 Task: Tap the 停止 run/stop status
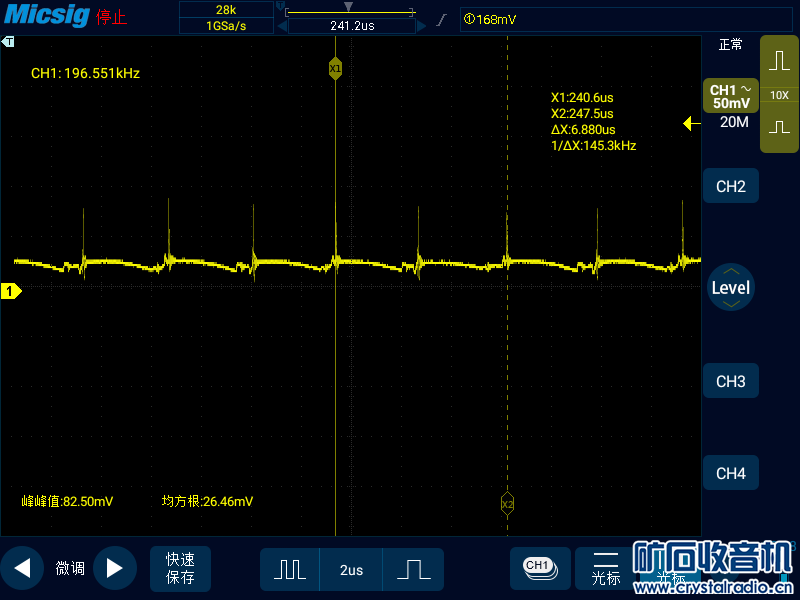click(x=111, y=17)
